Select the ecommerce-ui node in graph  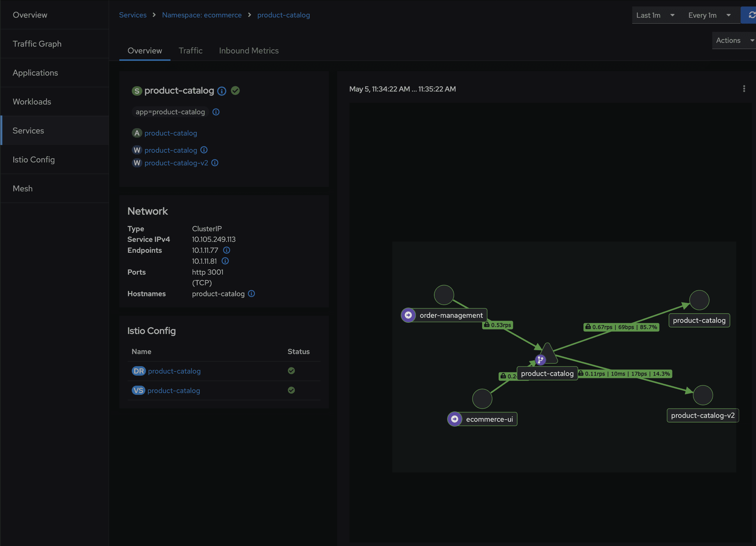pos(482,398)
